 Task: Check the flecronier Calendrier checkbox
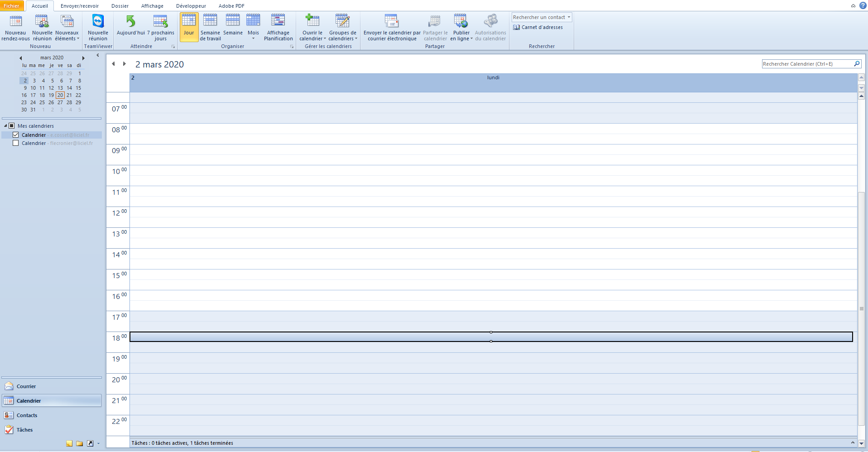[x=16, y=143]
